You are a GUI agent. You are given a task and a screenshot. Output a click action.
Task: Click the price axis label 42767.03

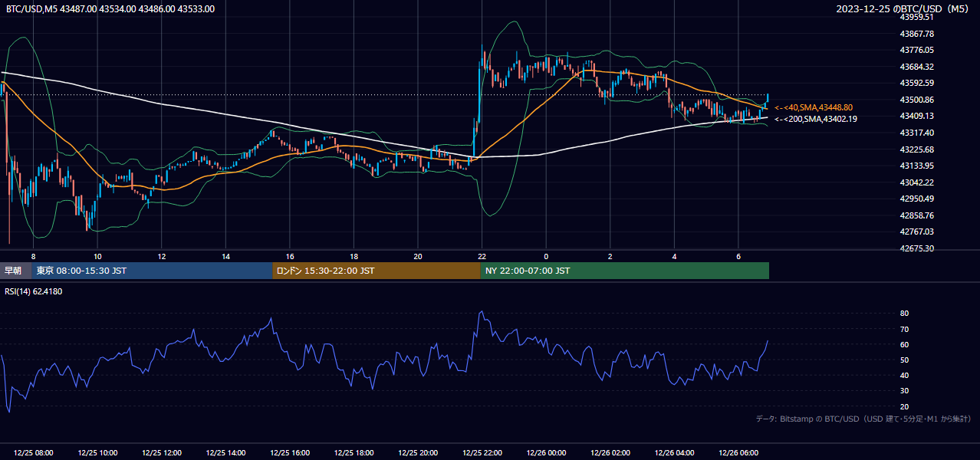pyautogui.click(x=916, y=232)
